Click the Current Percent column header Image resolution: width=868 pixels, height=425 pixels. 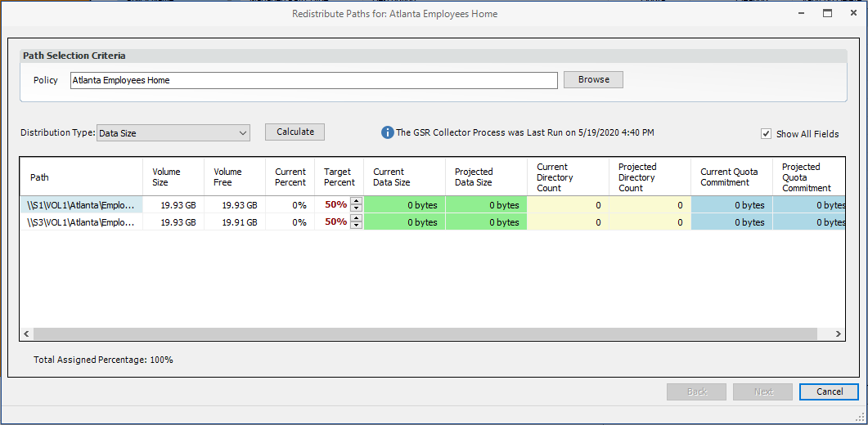[290, 177]
